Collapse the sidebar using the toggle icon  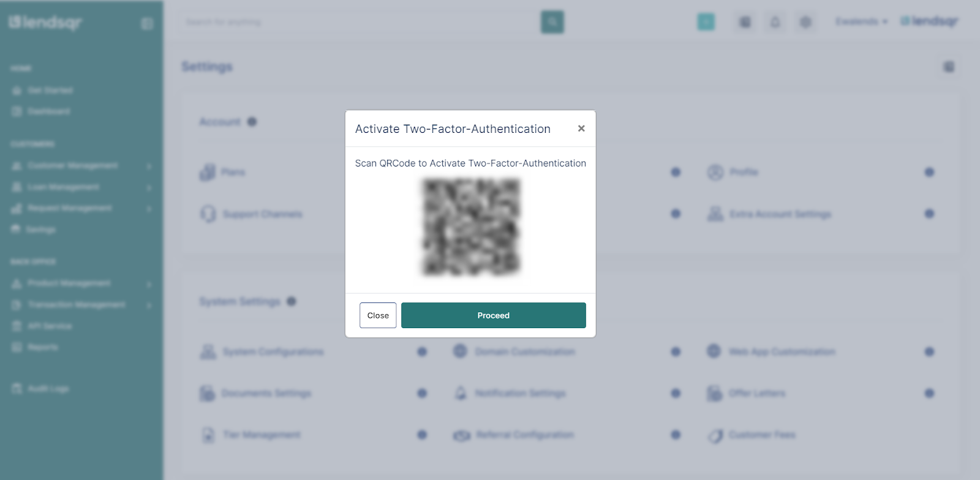[x=147, y=24]
